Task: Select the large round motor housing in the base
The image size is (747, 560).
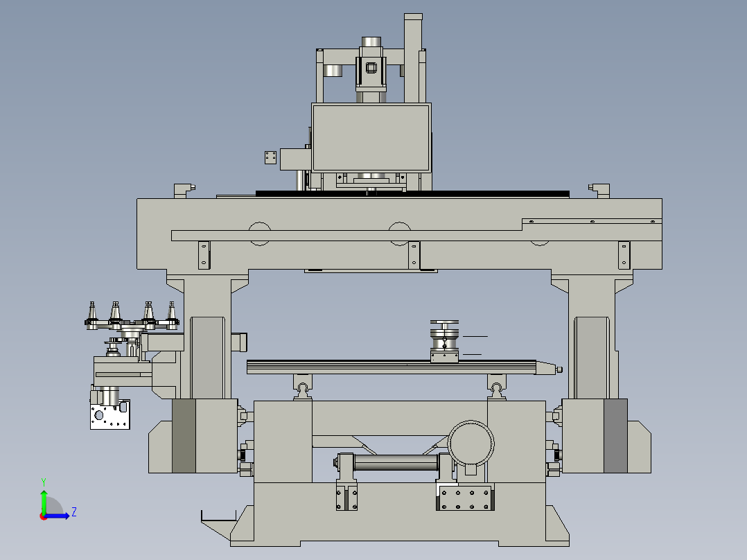Action: coord(471,444)
